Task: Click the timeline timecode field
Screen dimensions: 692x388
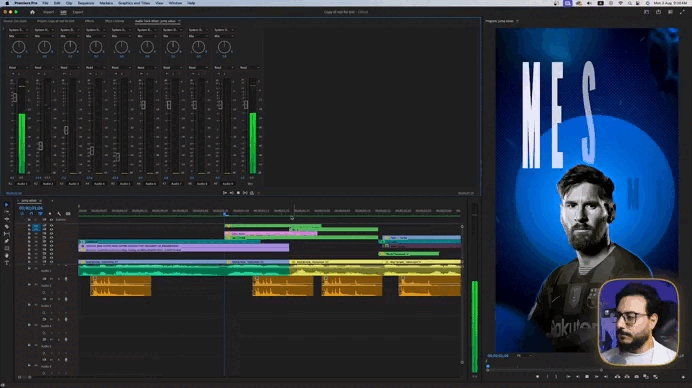Action: coord(31,208)
